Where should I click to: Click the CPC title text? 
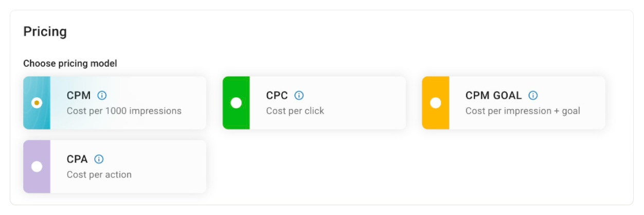[x=277, y=96]
